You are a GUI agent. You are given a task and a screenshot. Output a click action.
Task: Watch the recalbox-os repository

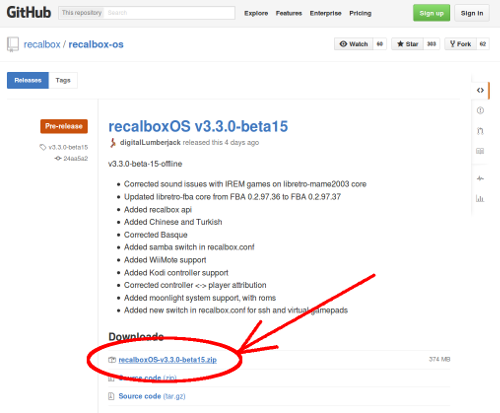point(354,44)
